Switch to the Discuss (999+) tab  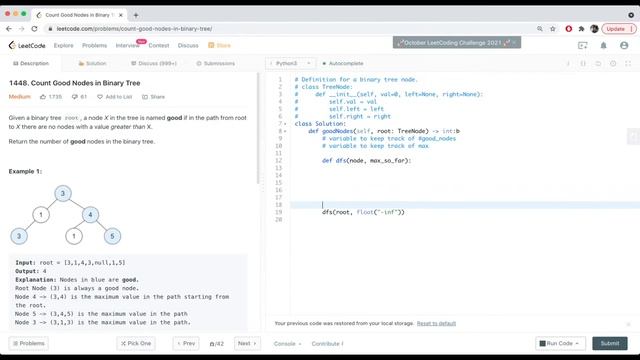point(154,63)
